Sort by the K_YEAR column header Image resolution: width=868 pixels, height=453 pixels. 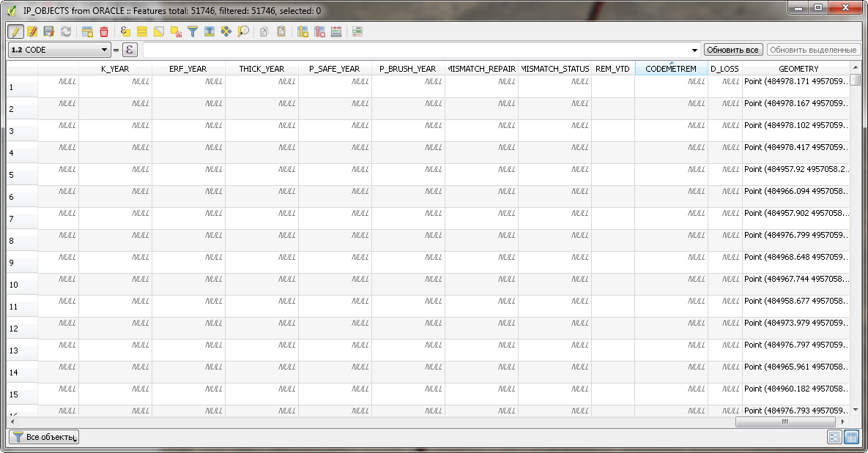[x=115, y=69]
